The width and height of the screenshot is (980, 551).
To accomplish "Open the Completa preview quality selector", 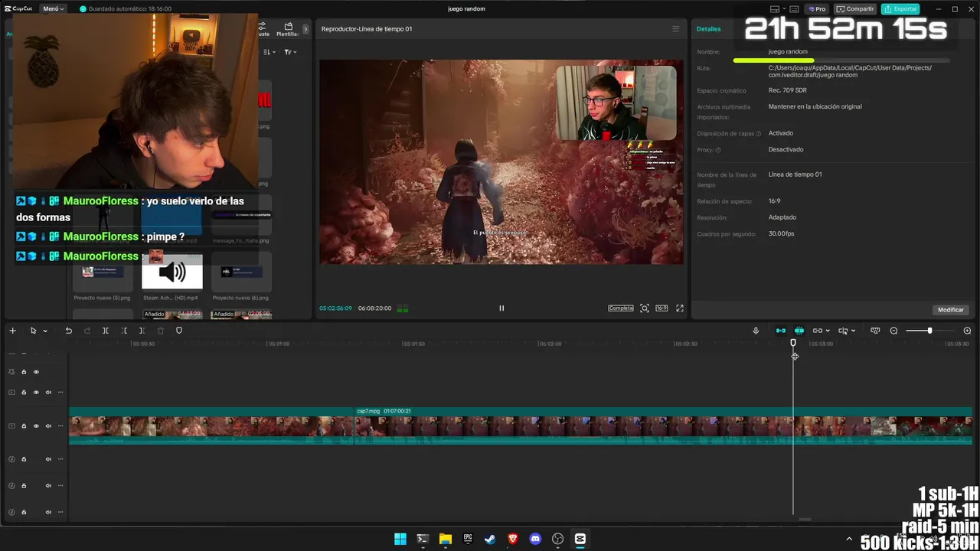I will pos(621,308).
